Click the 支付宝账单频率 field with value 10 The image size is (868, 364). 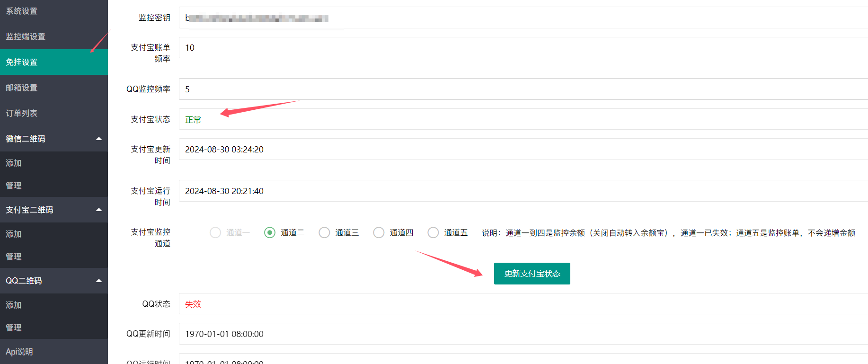pos(523,47)
